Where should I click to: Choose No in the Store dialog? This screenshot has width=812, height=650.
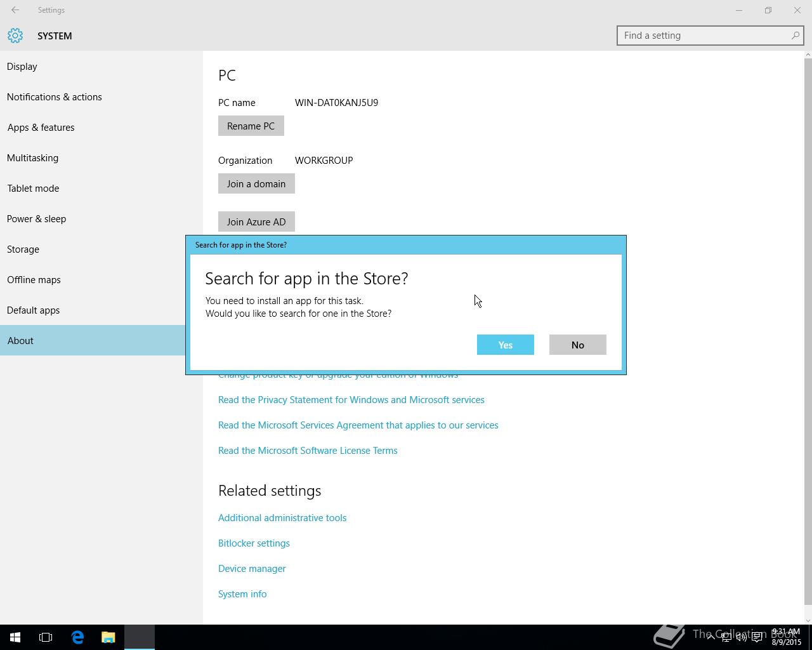578,345
